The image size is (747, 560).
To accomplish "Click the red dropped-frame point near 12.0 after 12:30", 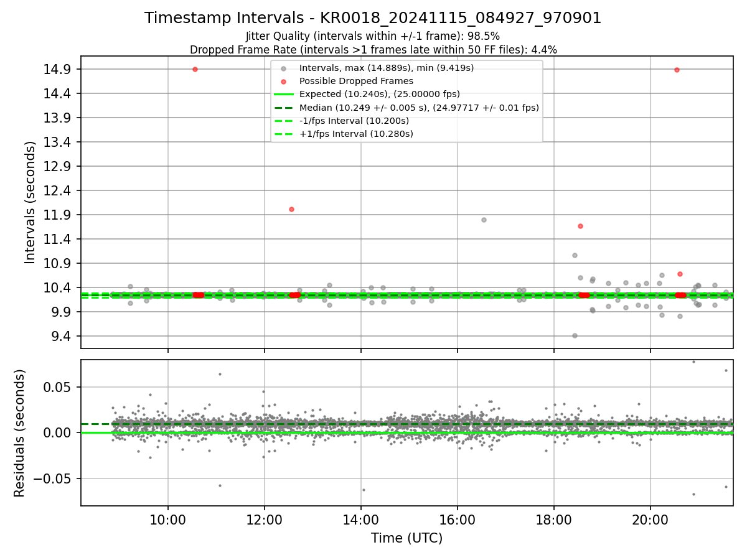I will [x=291, y=209].
